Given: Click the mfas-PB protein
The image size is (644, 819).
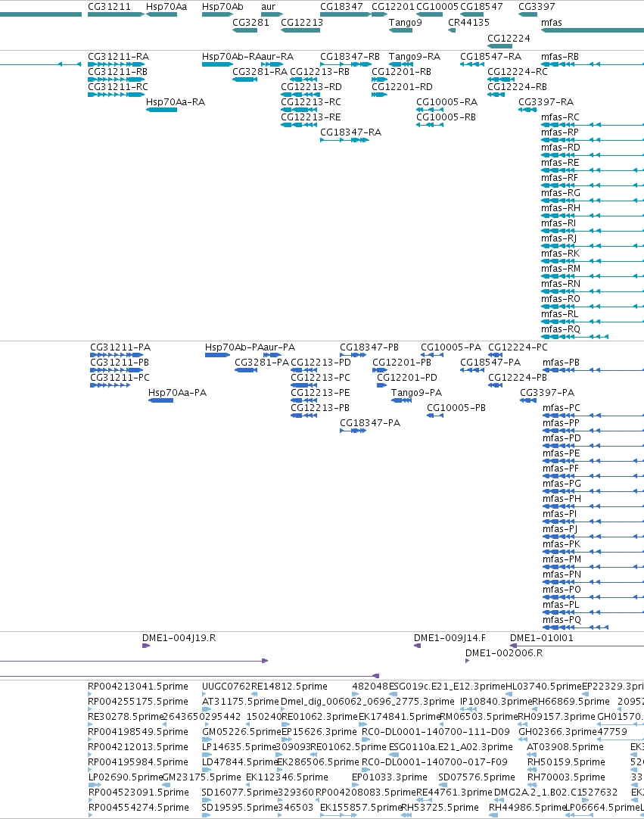Looking at the screenshot, I should click(x=593, y=370).
